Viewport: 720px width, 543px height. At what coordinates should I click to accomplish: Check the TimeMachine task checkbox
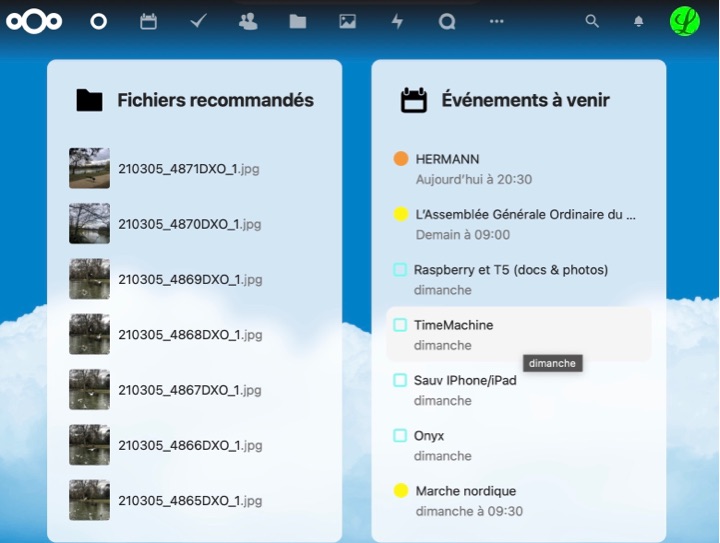point(400,325)
